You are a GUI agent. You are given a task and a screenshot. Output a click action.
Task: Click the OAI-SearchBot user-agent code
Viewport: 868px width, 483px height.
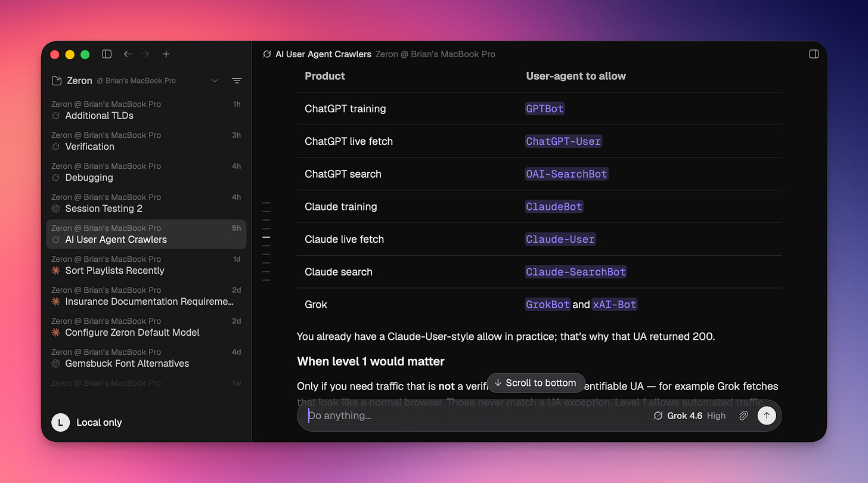click(567, 174)
